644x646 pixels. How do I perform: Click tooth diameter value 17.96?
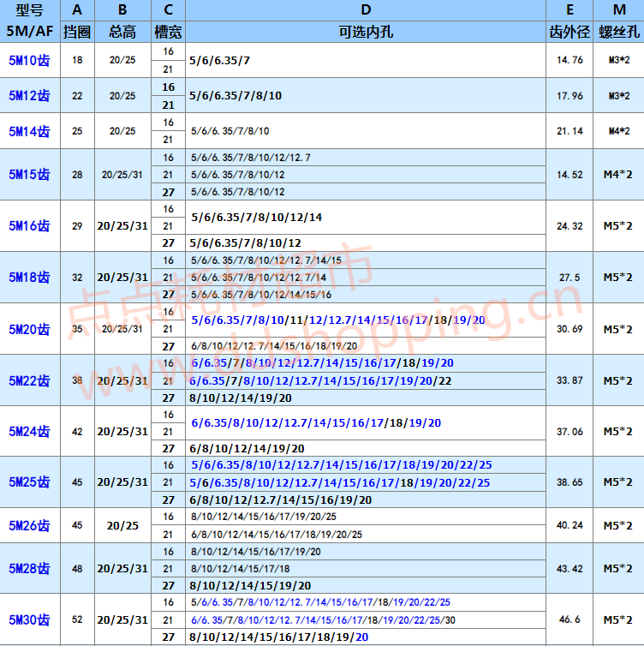coord(569,96)
